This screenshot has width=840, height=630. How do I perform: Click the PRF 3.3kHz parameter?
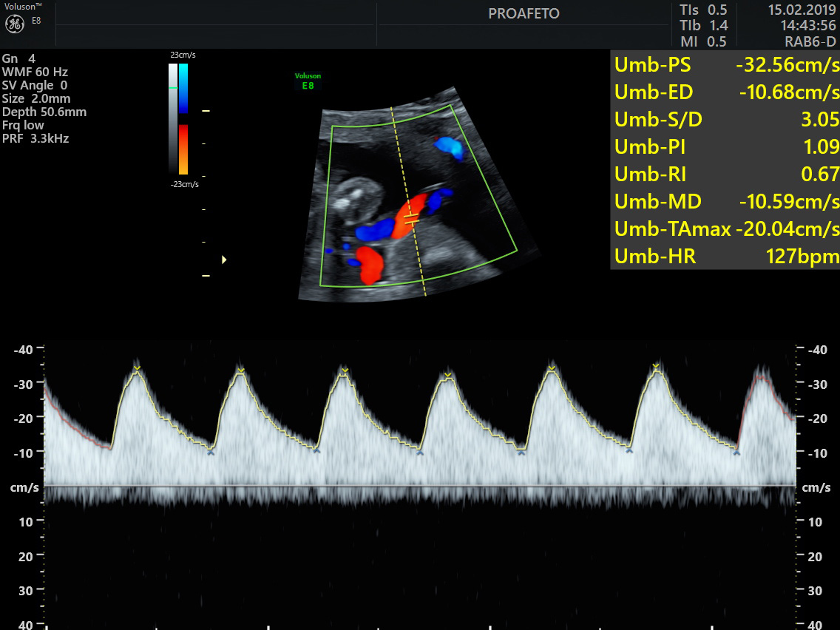coord(35,138)
